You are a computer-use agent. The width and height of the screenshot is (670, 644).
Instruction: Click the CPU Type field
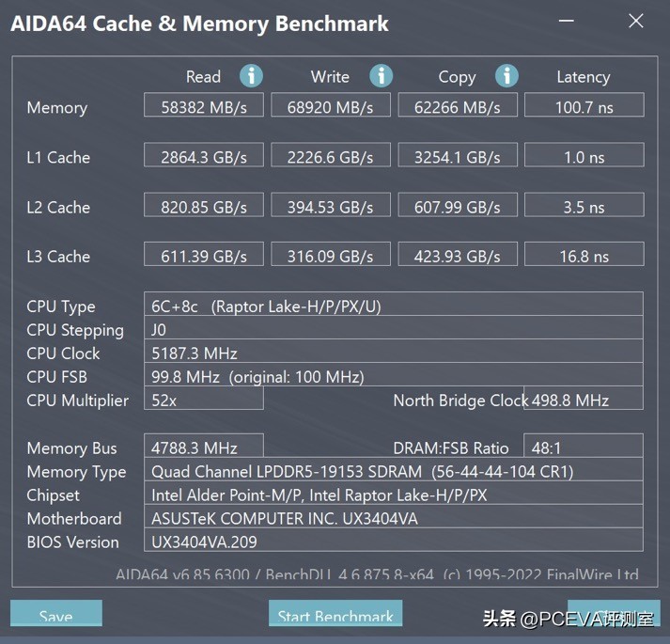click(x=395, y=306)
